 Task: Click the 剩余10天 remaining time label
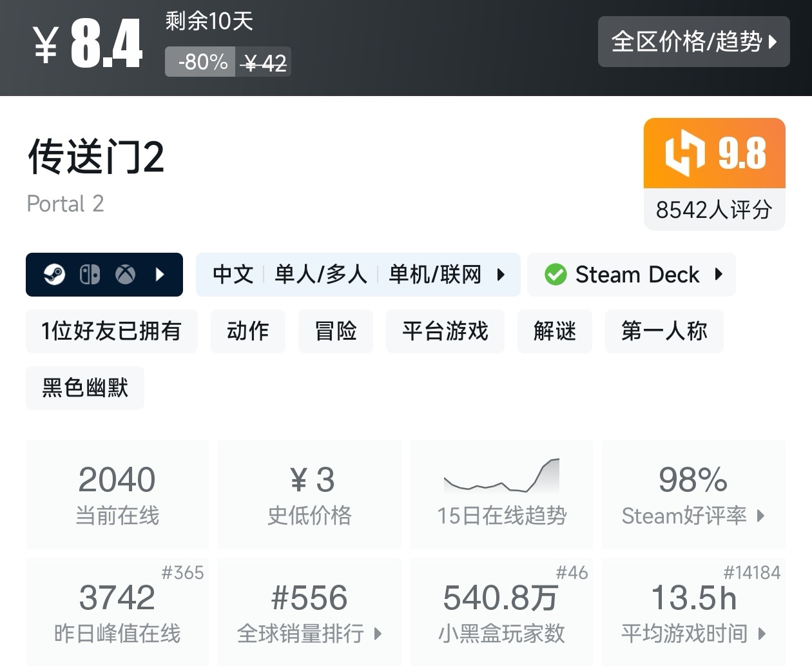coord(209,21)
